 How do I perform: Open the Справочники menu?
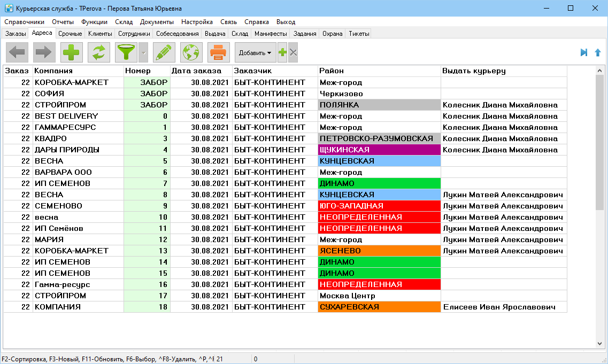pyautogui.click(x=25, y=22)
